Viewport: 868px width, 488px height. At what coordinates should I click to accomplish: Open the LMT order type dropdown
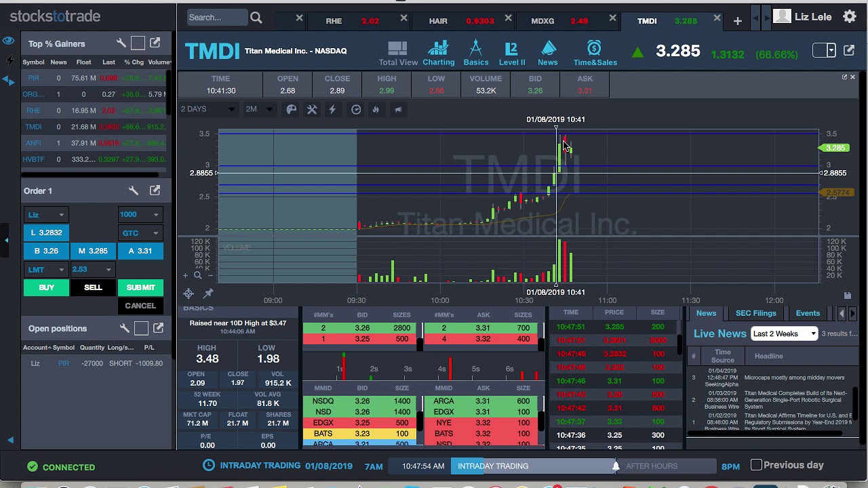coord(46,270)
